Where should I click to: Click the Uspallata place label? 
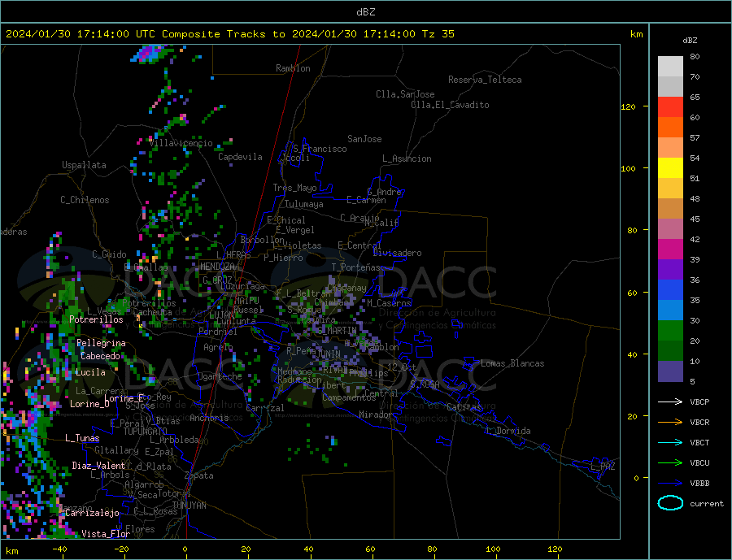click(84, 165)
